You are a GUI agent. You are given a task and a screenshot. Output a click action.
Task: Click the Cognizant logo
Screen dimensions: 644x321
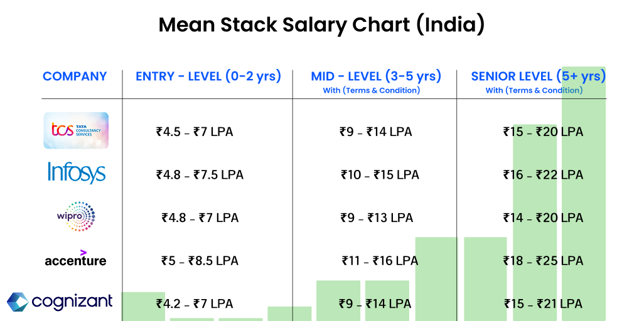click(x=60, y=302)
